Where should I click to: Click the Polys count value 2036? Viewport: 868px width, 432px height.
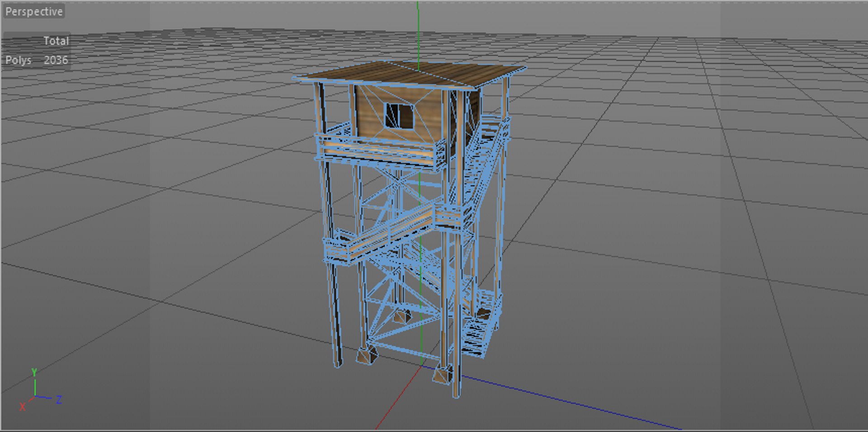click(56, 60)
